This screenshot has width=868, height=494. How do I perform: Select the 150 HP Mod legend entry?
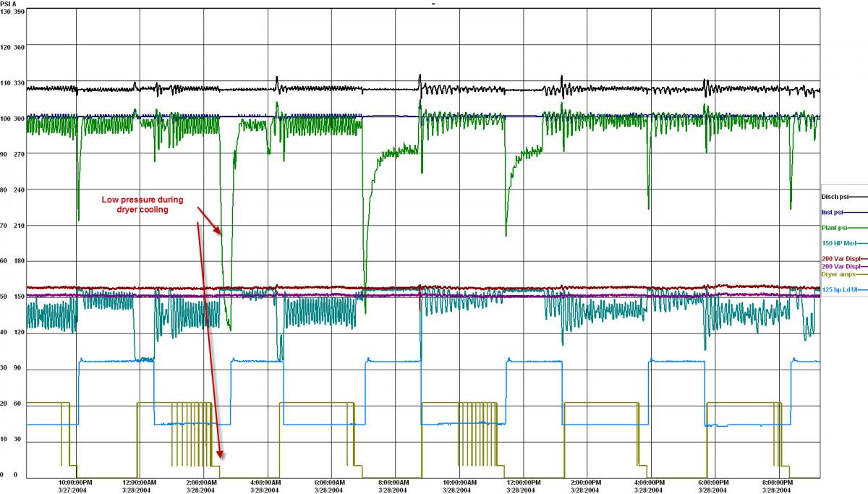click(844, 243)
